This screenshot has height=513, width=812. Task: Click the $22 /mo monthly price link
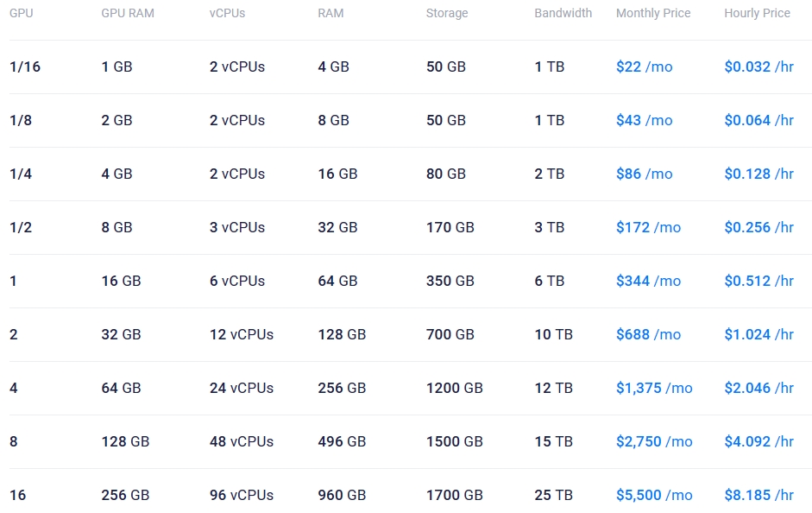click(x=644, y=66)
